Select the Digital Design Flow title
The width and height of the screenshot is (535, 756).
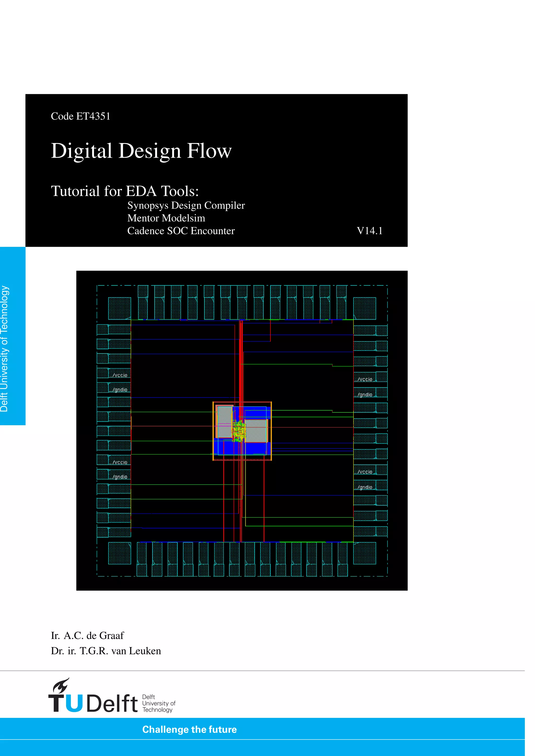[x=141, y=151]
